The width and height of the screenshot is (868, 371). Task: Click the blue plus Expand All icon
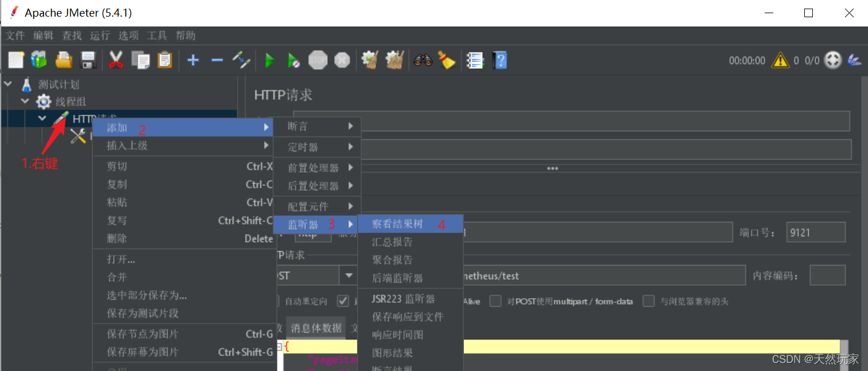(x=193, y=60)
